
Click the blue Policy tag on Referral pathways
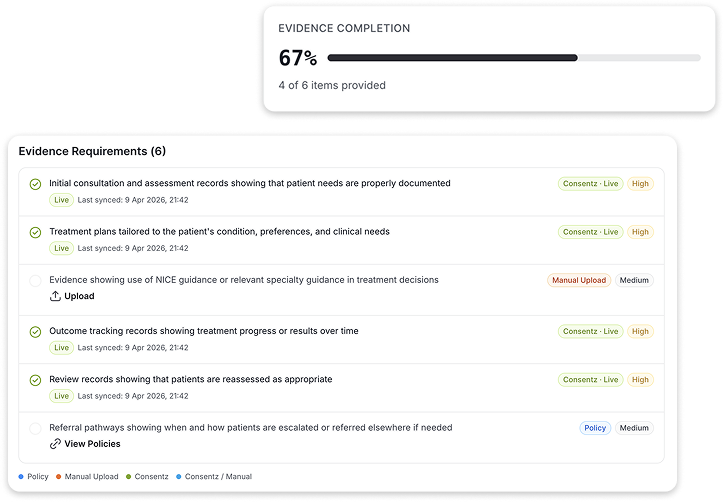coord(595,428)
